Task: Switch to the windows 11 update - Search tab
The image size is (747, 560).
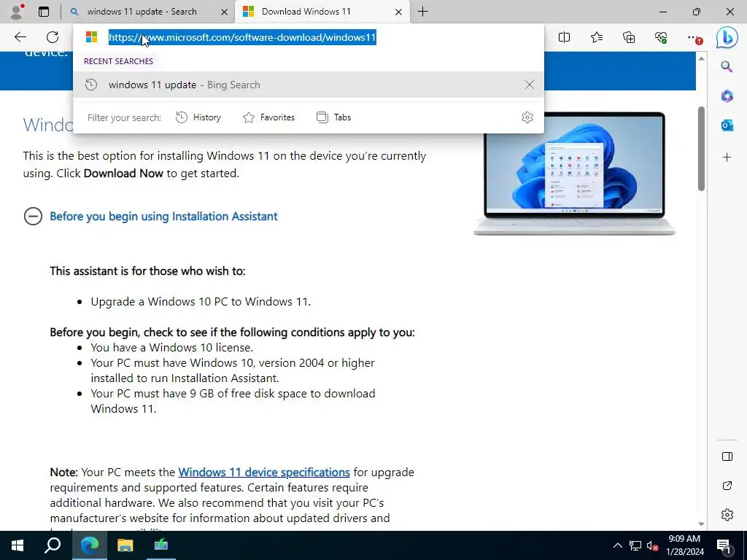Action: point(142,12)
